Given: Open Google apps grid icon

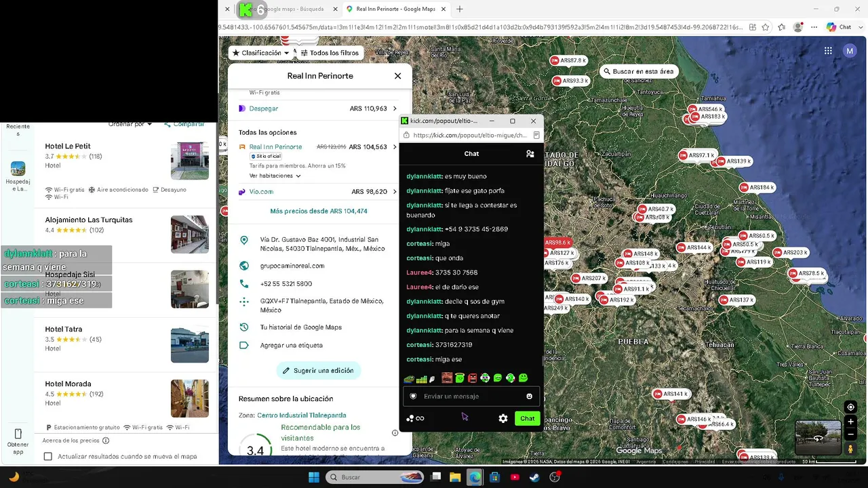Looking at the screenshot, I should (x=828, y=51).
